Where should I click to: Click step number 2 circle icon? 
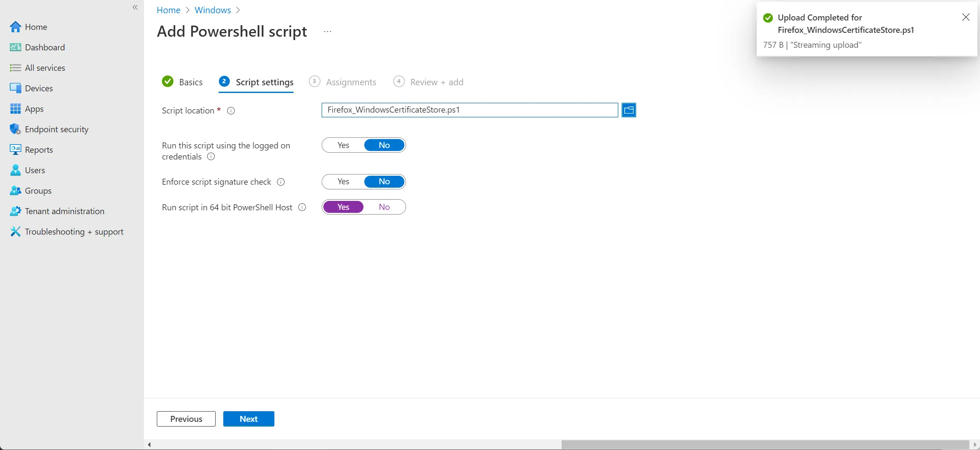[x=224, y=81]
